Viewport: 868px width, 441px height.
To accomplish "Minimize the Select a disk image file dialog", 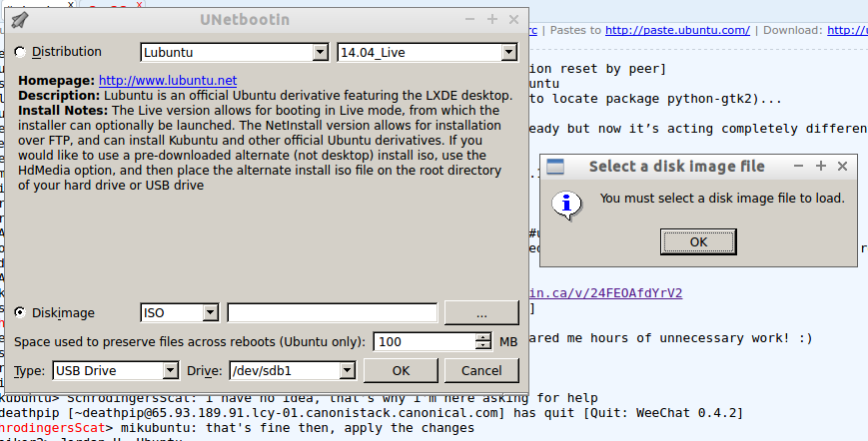I will click(x=798, y=166).
